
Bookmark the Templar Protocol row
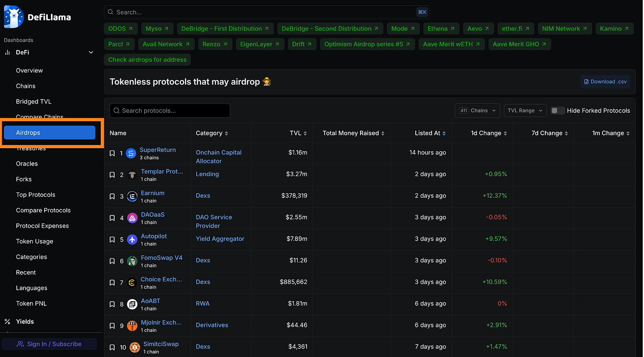point(112,175)
